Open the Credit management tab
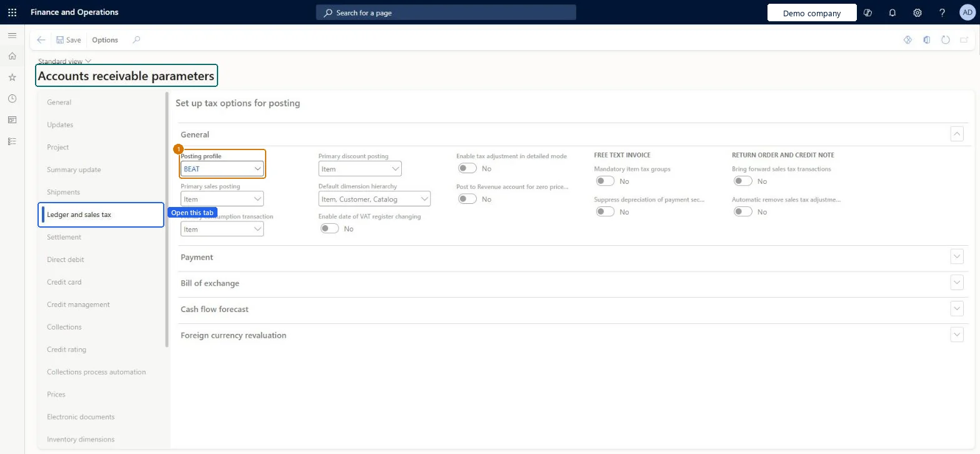The height and width of the screenshot is (454, 980). (78, 305)
